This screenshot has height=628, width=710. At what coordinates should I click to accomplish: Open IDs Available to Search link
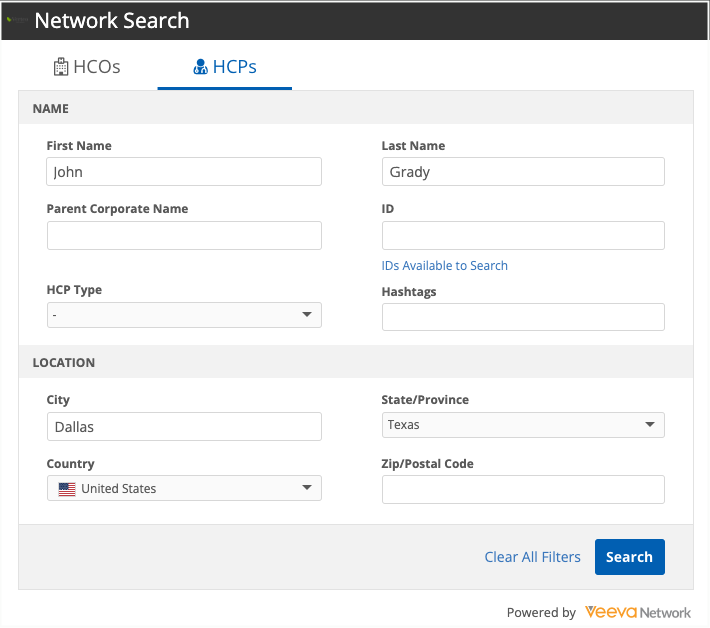tap(445, 266)
